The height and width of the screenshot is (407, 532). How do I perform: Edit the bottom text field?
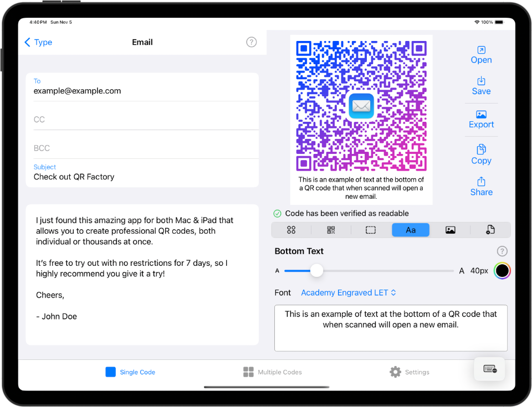(391, 328)
